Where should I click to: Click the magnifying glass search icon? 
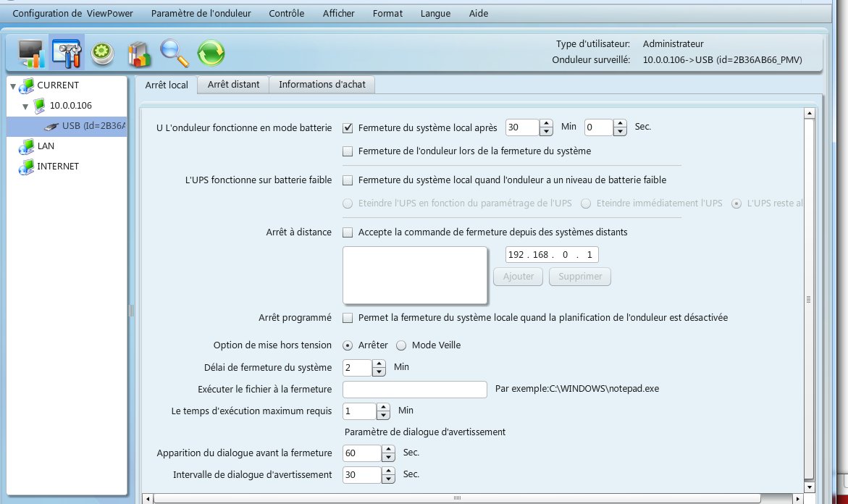[175, 53]
